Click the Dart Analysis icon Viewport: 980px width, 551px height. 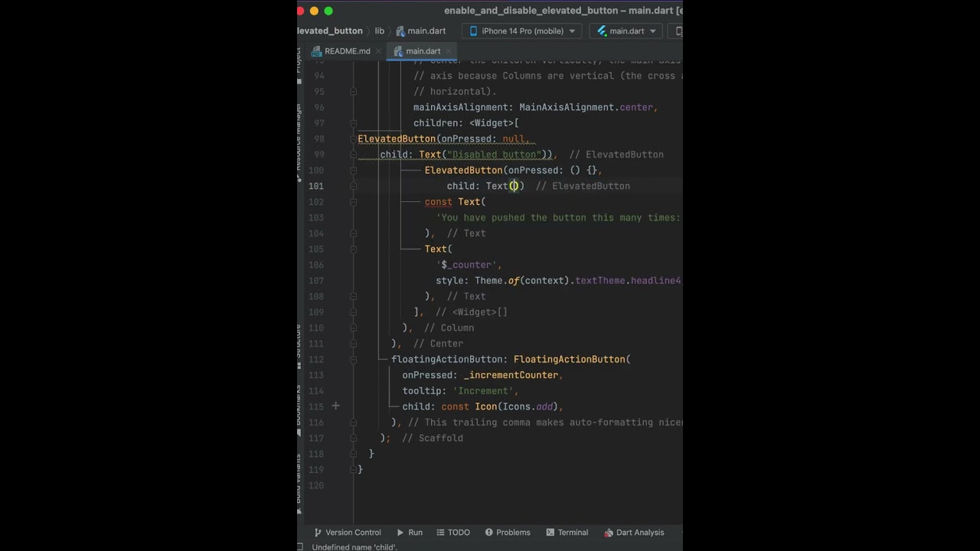(x=608, y=533)
